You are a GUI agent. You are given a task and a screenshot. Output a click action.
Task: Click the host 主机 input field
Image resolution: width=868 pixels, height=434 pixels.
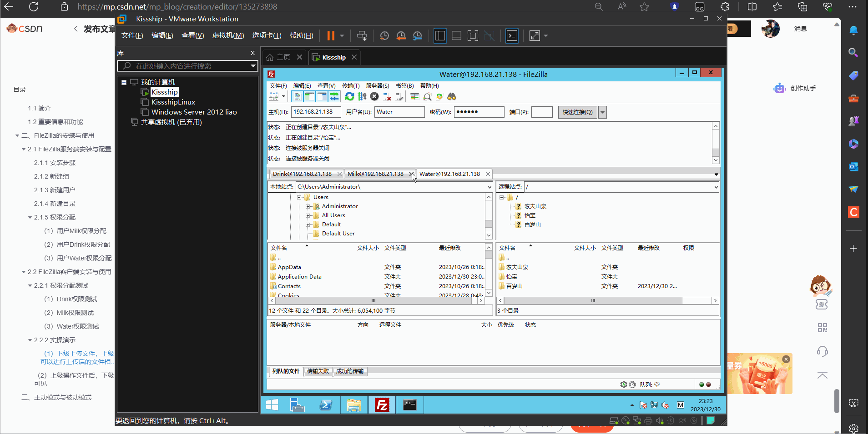pyautogui.click(x=316, y=112)
